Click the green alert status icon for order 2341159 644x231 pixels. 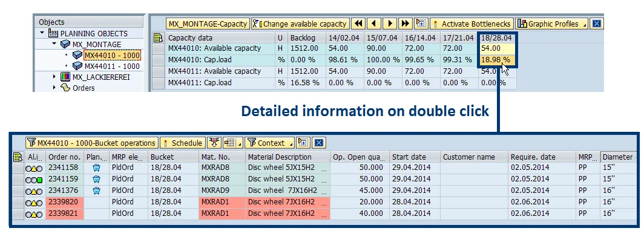click(x=34, y=180)
